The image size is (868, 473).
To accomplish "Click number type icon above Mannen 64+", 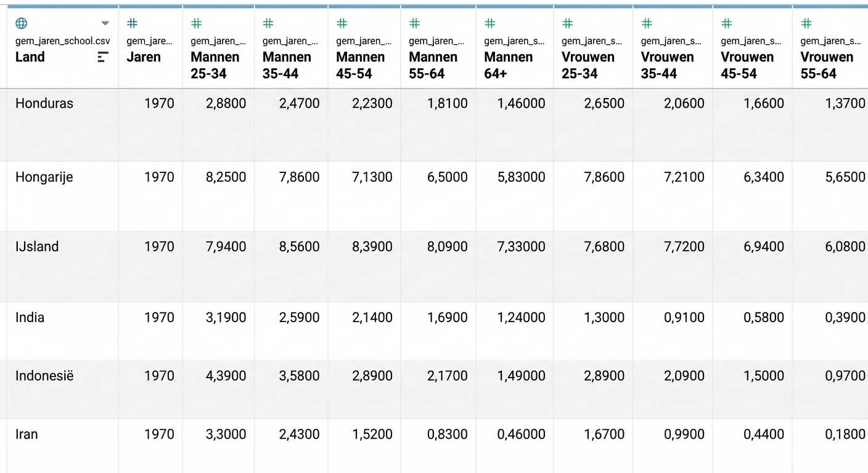I will (490, 23).
